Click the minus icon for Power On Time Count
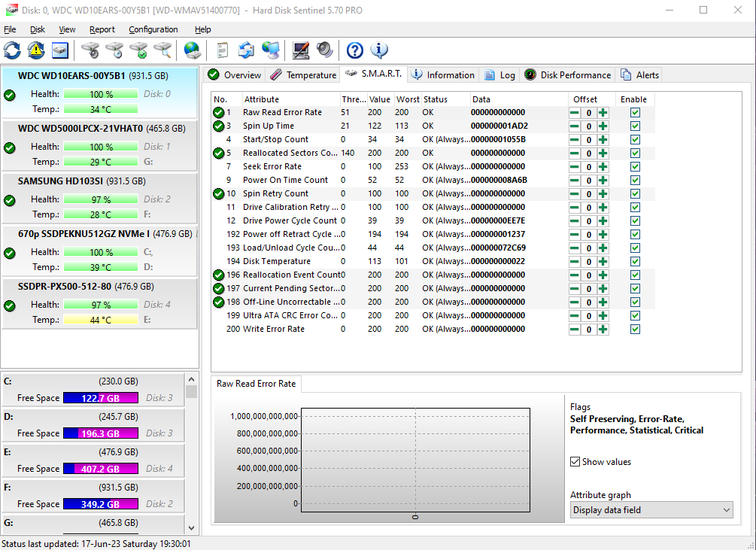 [x=574, y=181]
